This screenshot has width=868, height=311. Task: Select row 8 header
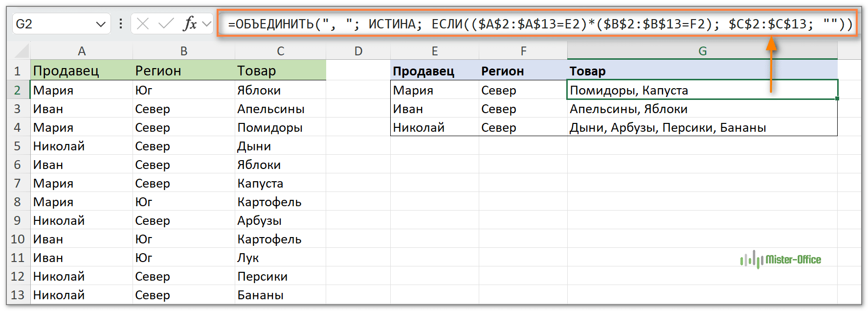18,202
